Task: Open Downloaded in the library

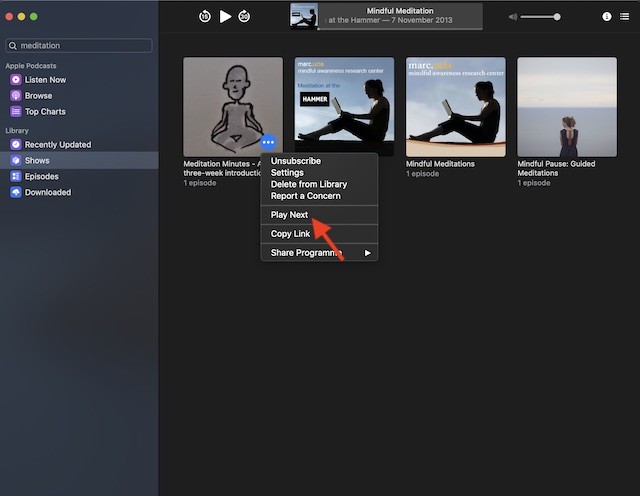Action: tap(79, 192)
